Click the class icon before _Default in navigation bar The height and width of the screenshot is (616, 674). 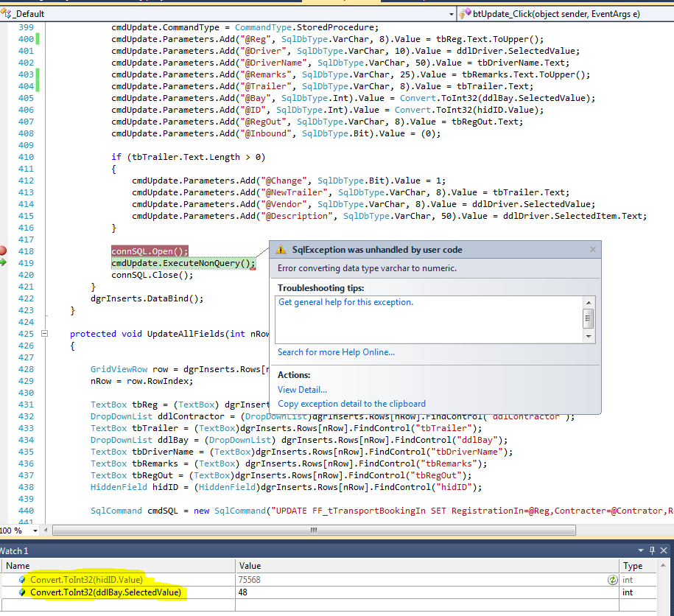[6, 13]
